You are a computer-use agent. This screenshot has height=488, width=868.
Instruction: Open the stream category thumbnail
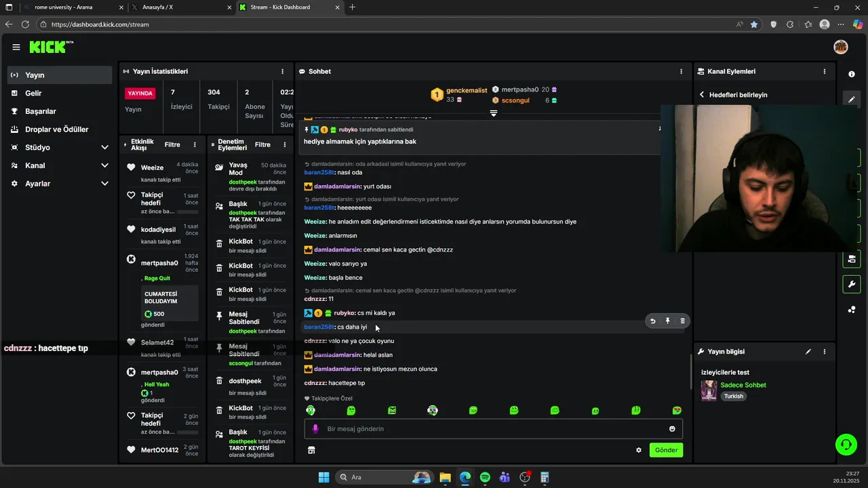(x=709, y=390)
